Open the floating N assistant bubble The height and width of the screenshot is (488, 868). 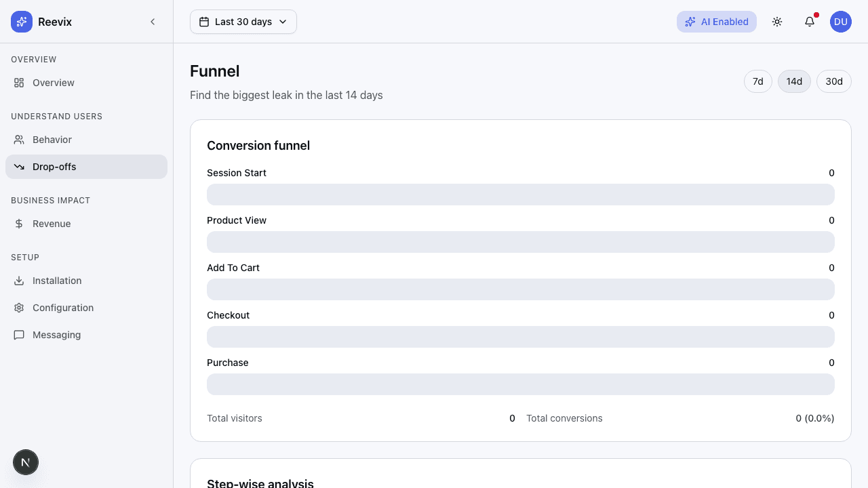[x=26, y=462]
